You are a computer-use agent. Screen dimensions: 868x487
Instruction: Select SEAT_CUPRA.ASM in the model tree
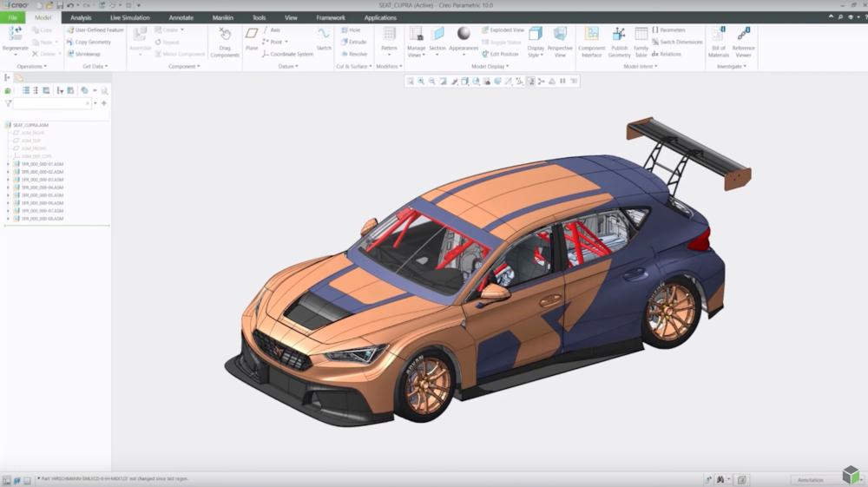[x=30, y=125]
